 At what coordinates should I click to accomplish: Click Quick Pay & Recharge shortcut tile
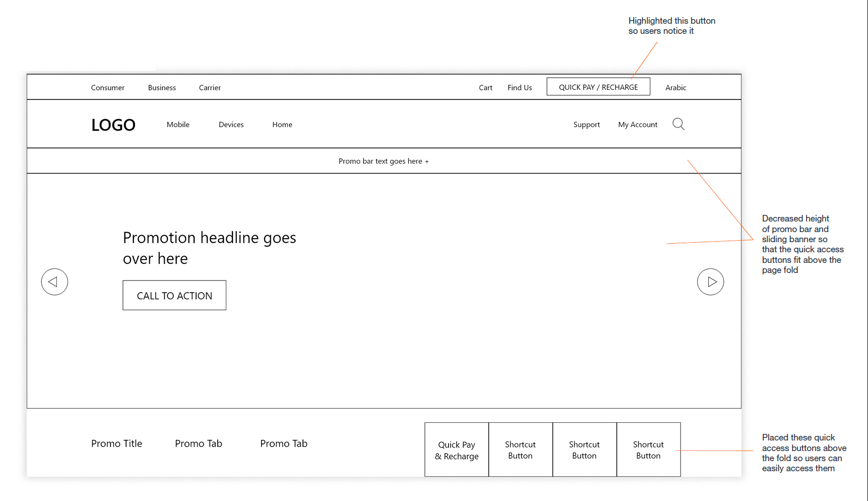pyautogui.click(x=457, y=450)
